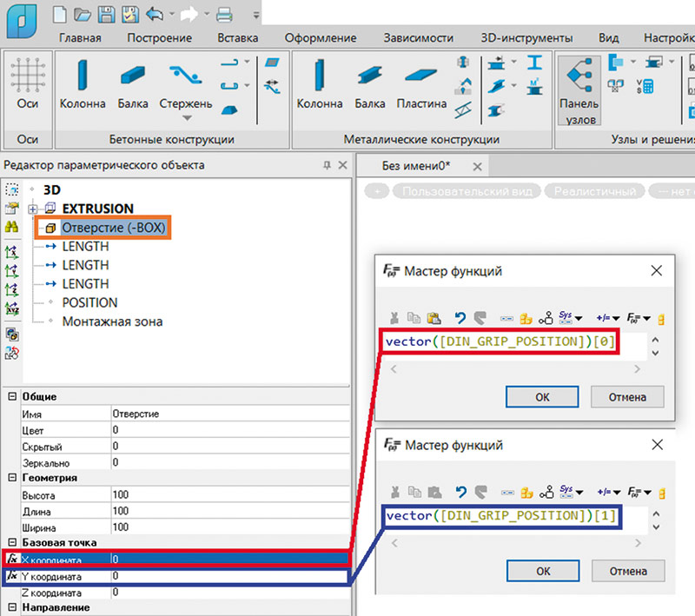
Task: Select the metal Балка tool
Action: [370, 76]
